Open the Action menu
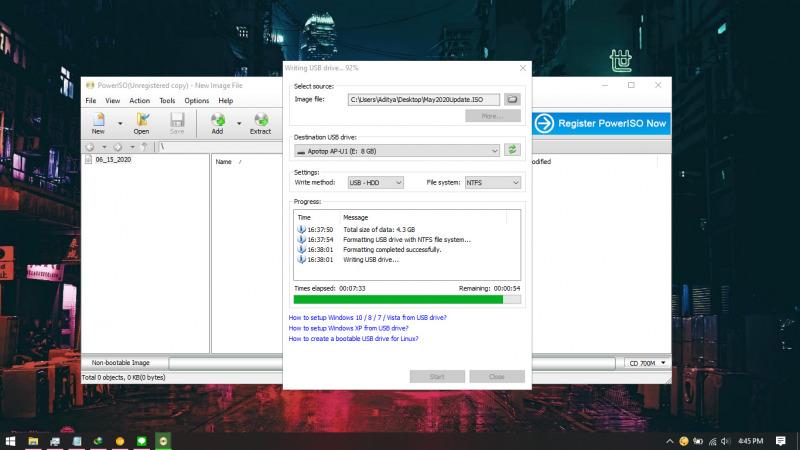800x450 pixels. click(x=139, y=101)
